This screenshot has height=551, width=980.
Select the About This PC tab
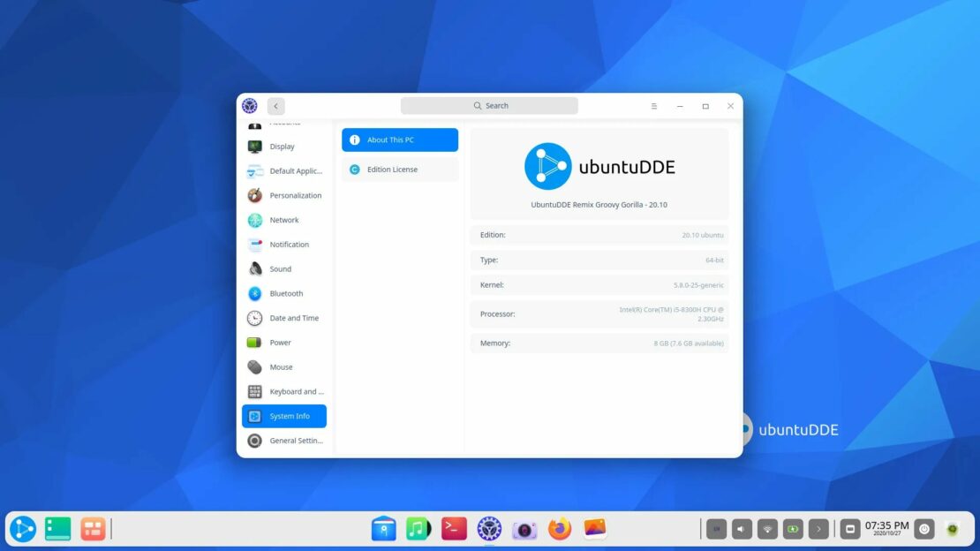tap(399, 140)
